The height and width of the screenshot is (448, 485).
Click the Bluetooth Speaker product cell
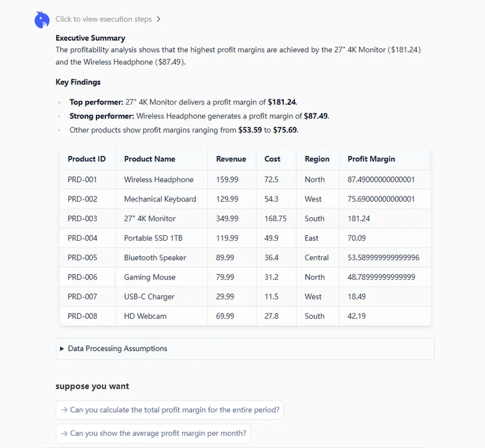click(155, 258)
